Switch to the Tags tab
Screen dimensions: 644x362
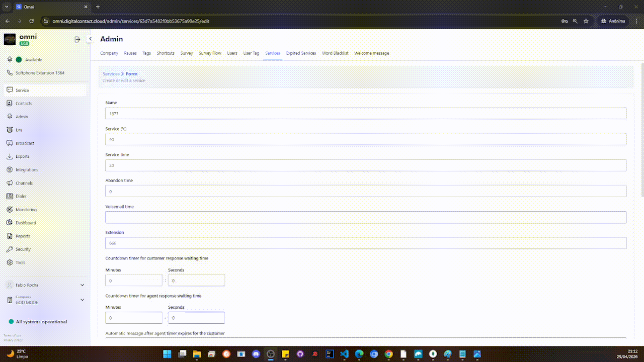coord(146,53)
